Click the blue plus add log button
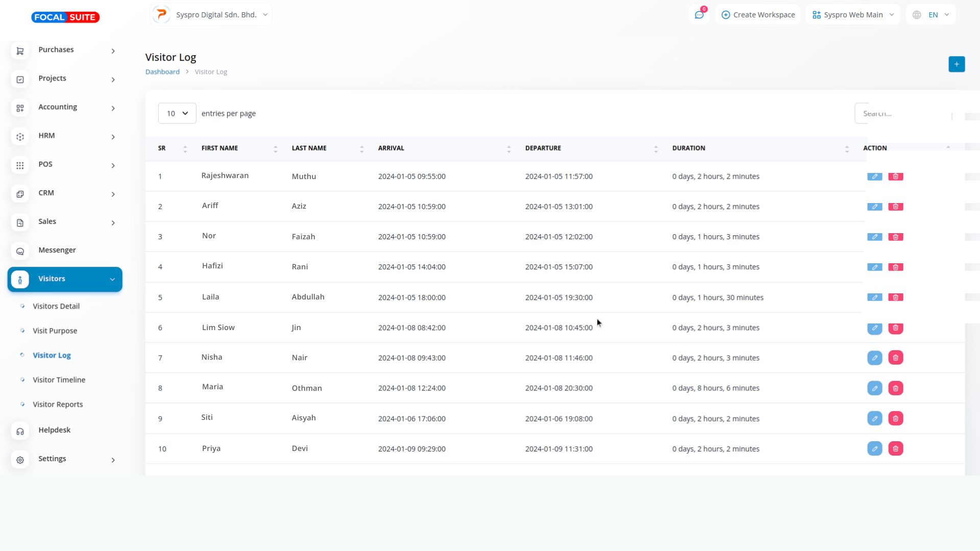The image size is (980, 551). tap(957, 64)
